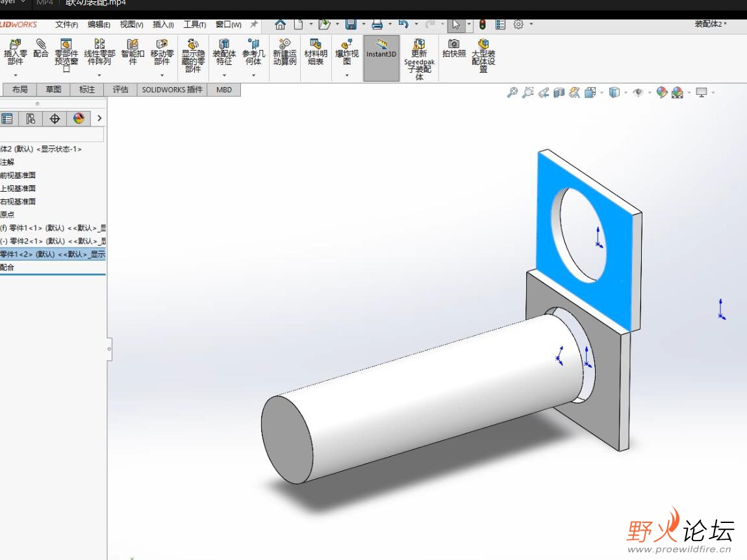
Task: Click View Orientation cube icon
Action: (590, 92)
